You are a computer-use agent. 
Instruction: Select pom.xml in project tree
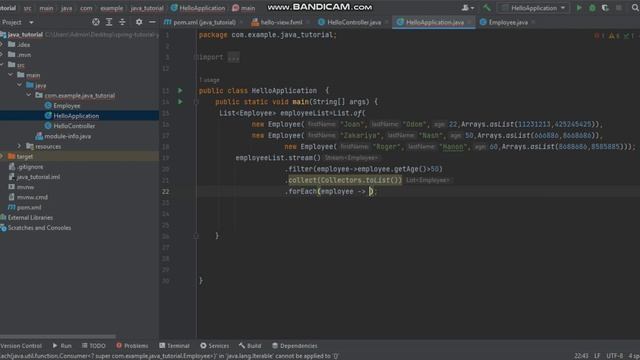pyautogui.click(x=29, y=207)
